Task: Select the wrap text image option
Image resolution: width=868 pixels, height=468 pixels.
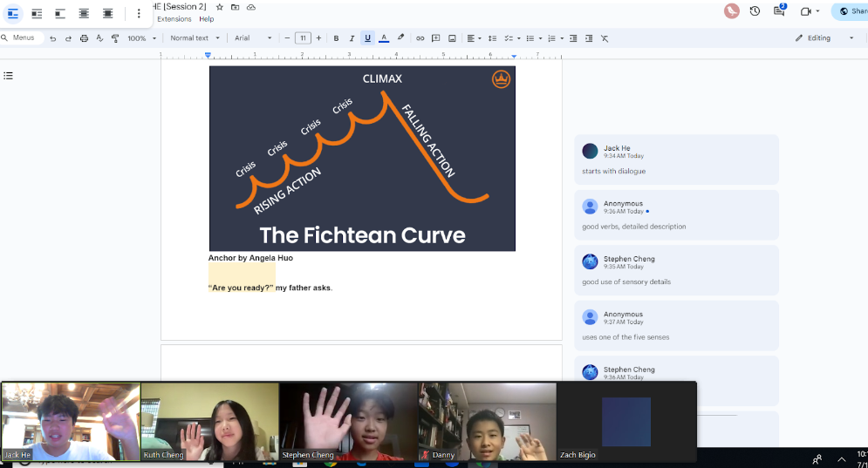Action: click(37, 13)
